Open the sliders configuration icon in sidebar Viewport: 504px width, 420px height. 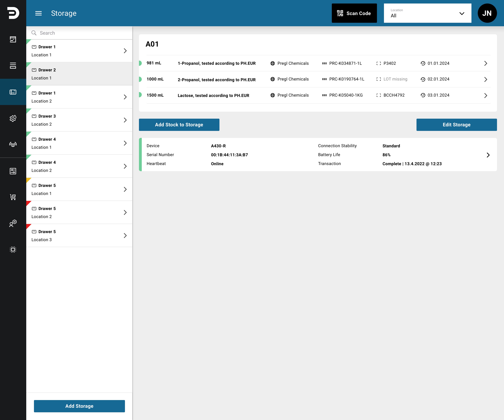tap(13, 171)
